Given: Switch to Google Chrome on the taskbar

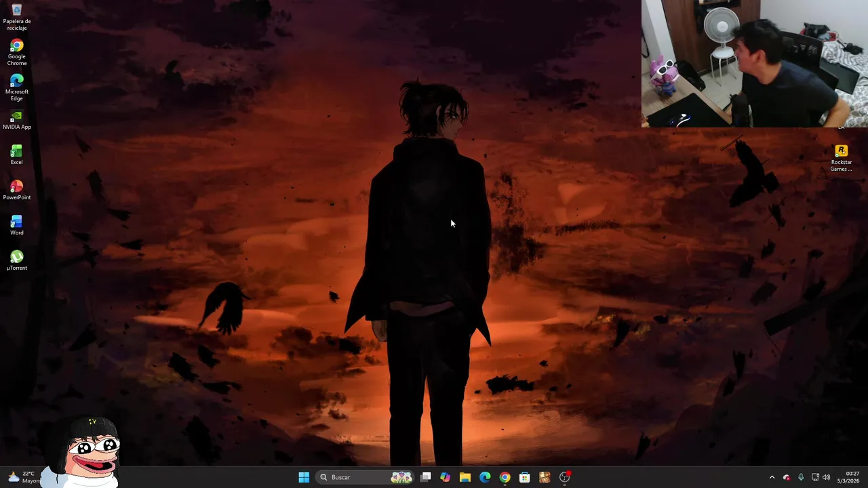Looking at the screenshot, I should coord(505,477).
